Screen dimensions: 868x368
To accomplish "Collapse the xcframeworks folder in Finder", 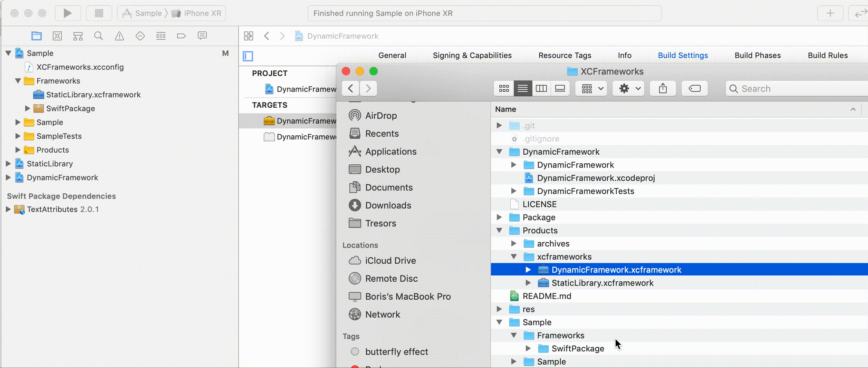I will point(514,256).
